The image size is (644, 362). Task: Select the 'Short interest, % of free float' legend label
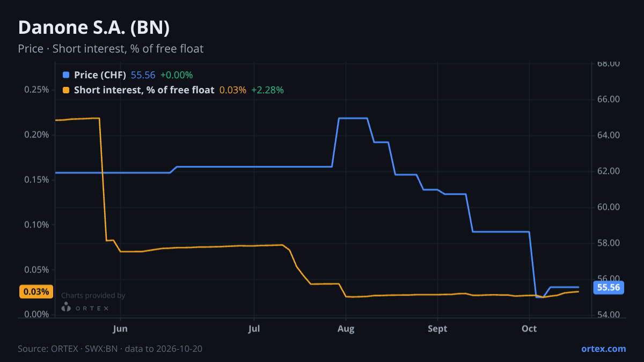144,90
